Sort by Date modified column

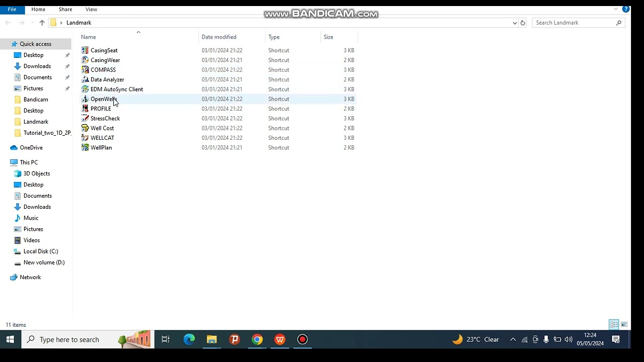pyautogui.click(x=232, y=37)
